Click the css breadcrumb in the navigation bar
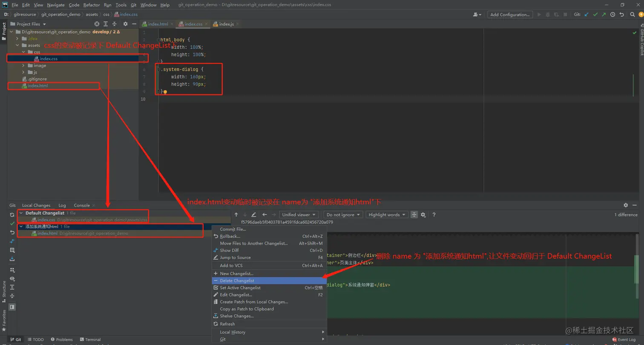 click(106, 14)
